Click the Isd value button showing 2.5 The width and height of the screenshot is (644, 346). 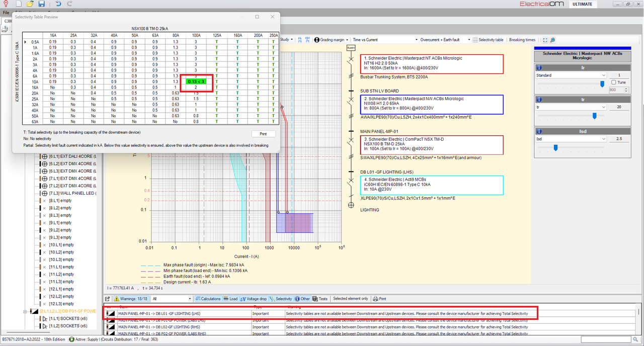tap(619, 139)
